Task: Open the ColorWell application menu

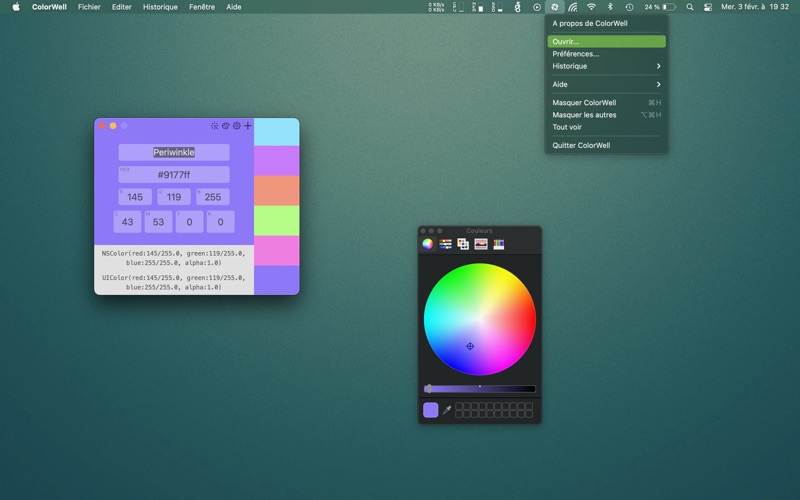Action: pyautogui.click(x=49, y=7)
